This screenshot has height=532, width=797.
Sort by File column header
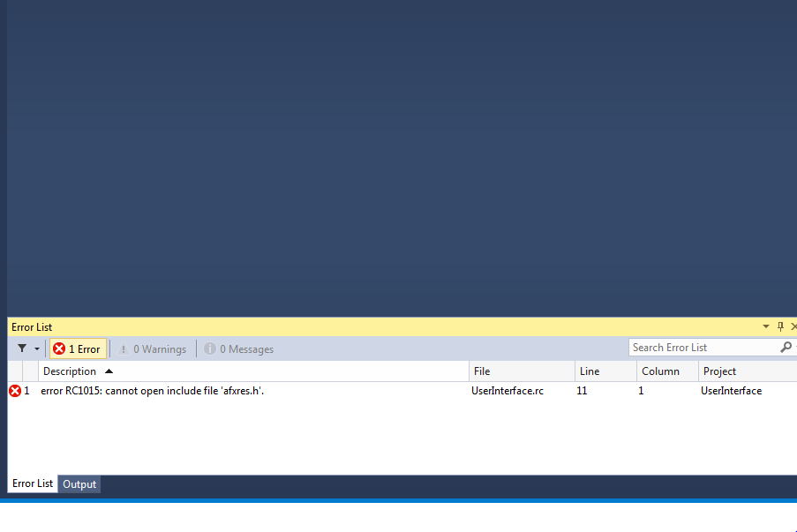522,371
